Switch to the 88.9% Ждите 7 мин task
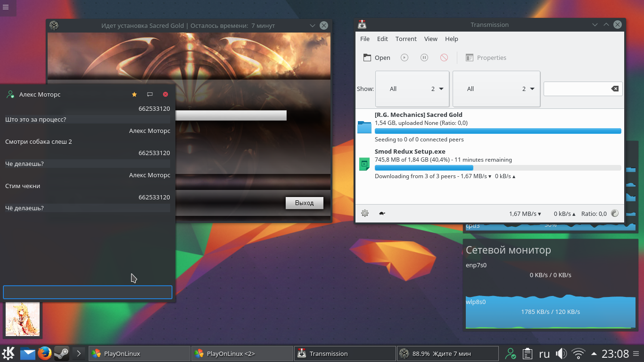644x362 pixels. 448,354
